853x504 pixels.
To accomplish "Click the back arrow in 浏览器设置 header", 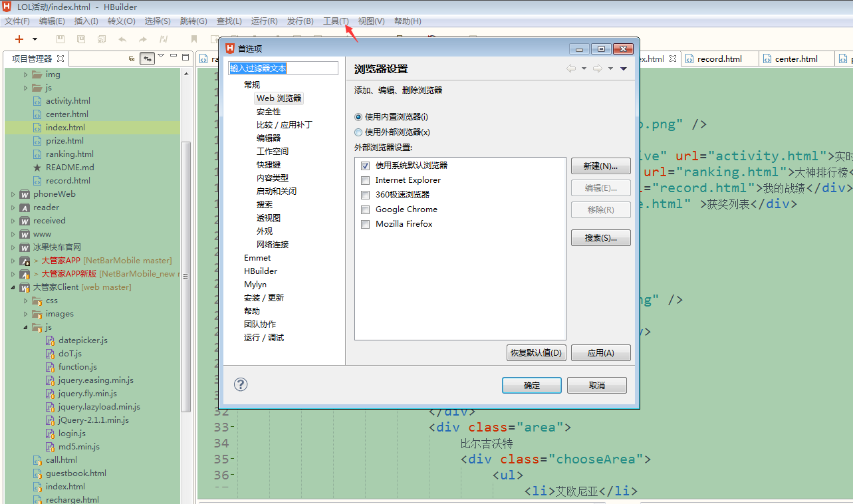I will pos(571,68).
